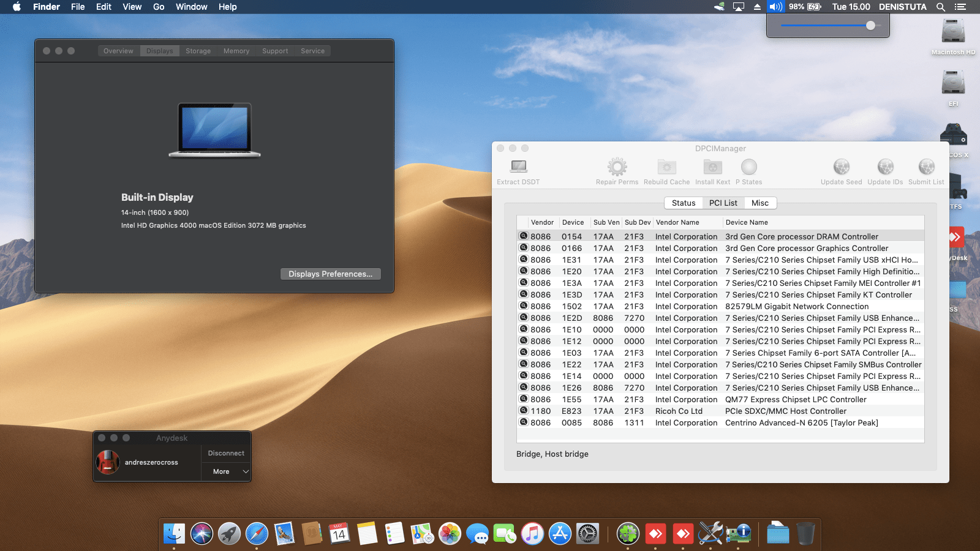The image size is (980, 551).
Task: Open the Go menu
Action: (x=159, y=7)
